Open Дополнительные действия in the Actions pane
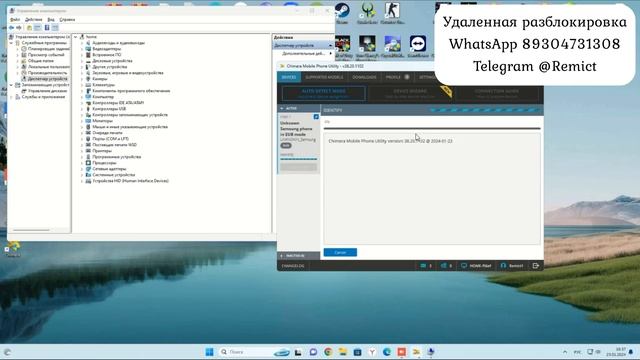This screenshot has width=640, height=360. coord(304,53)
